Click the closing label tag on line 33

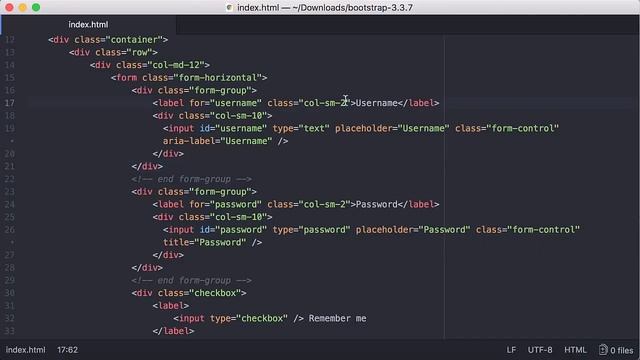point(173,331)
